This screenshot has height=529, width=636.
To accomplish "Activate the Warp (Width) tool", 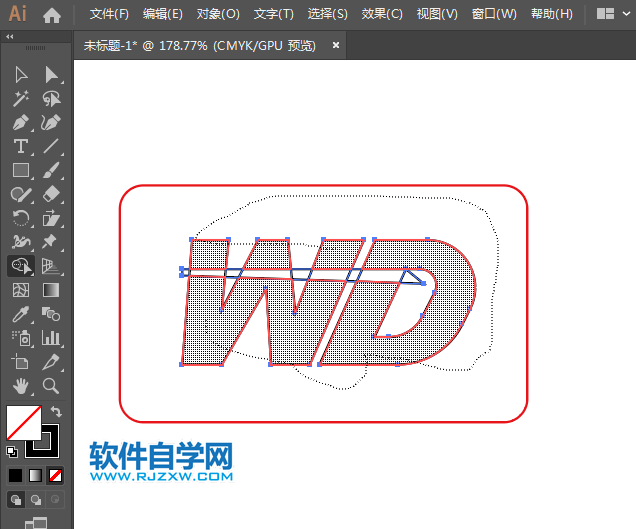I will point(21,242).
